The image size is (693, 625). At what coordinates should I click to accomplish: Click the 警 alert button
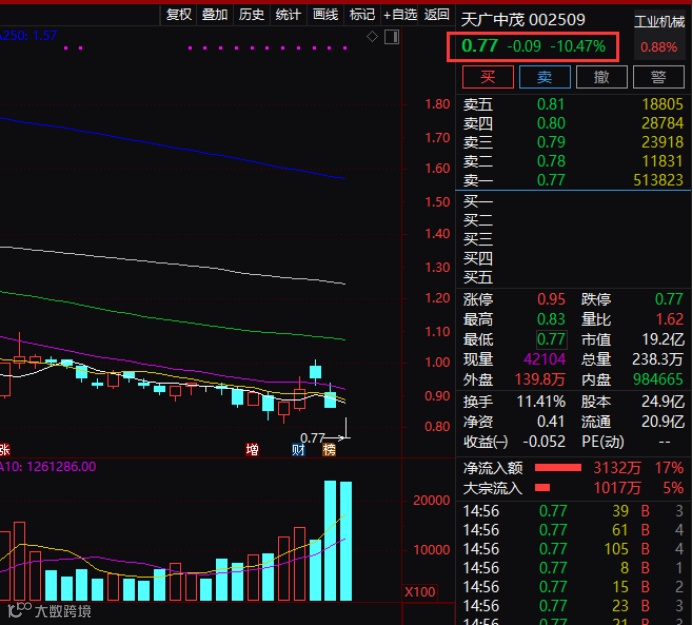pyautogui.click(x=659, y=77)
